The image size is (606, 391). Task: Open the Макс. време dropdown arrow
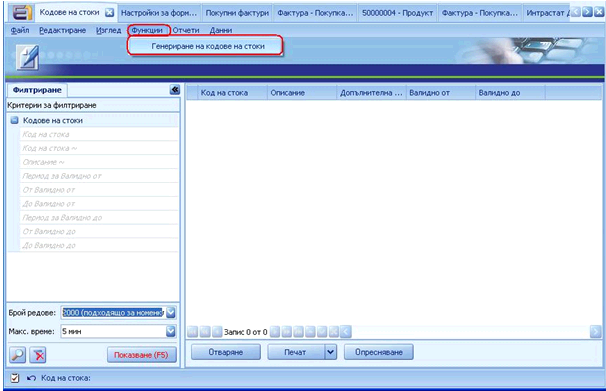(171, 331)
